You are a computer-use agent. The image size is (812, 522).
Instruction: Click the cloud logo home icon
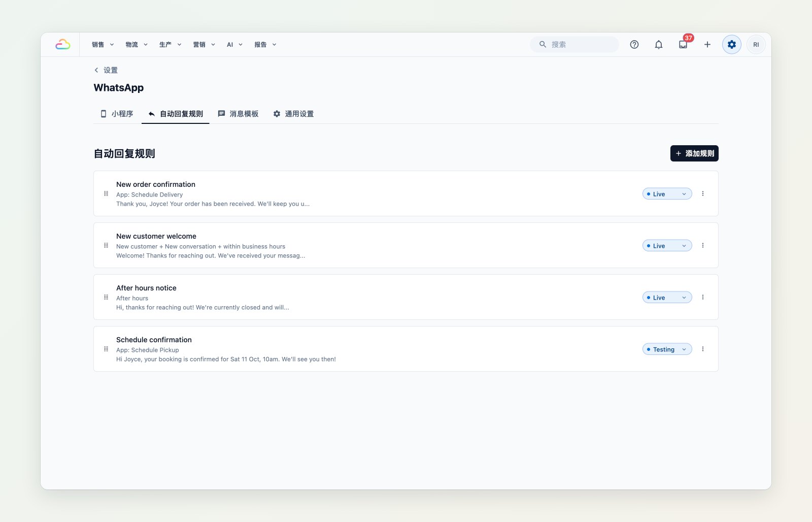[x=63, y=45]
